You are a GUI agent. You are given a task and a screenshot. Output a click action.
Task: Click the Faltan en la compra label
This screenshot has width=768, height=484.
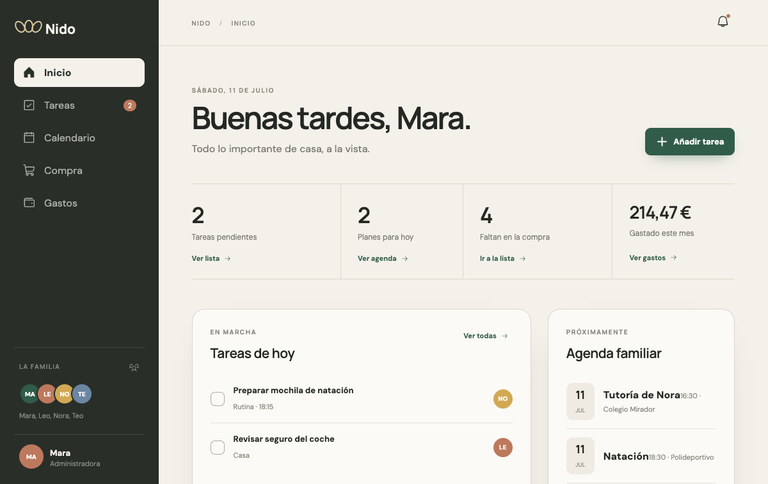click(x=514, y=237)
